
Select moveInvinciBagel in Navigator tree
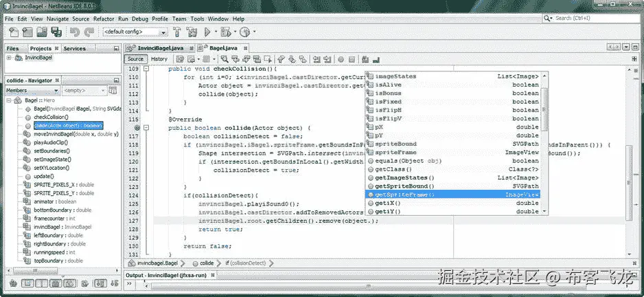click(x=76, y=134)
